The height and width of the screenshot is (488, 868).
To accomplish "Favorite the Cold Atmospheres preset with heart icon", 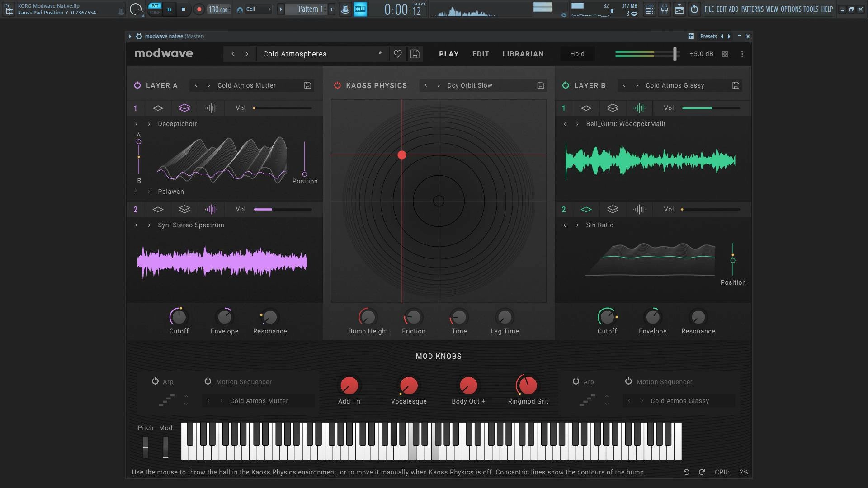I will pos(398,54).
